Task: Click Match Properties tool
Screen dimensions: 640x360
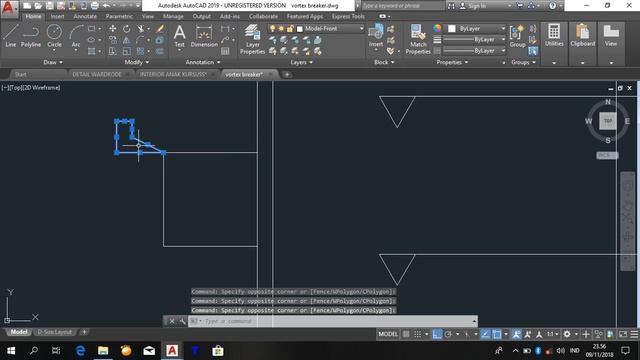Action: pyautogui.click(x=418, y=39)
